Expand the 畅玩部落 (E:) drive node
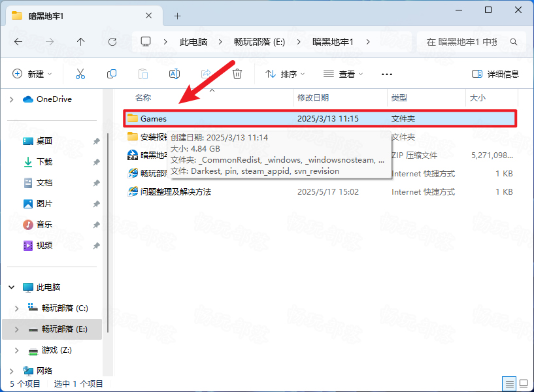 point(17,329)
